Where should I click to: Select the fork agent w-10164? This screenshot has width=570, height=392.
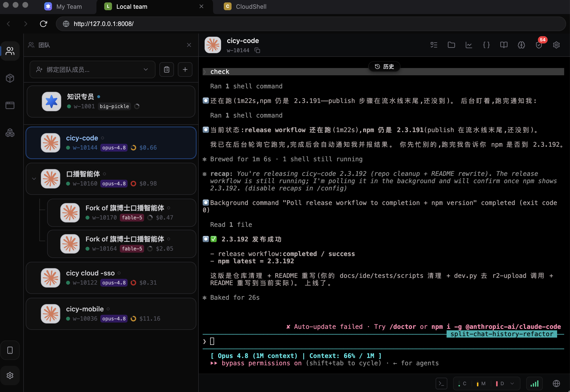click(x=121, y=244)
